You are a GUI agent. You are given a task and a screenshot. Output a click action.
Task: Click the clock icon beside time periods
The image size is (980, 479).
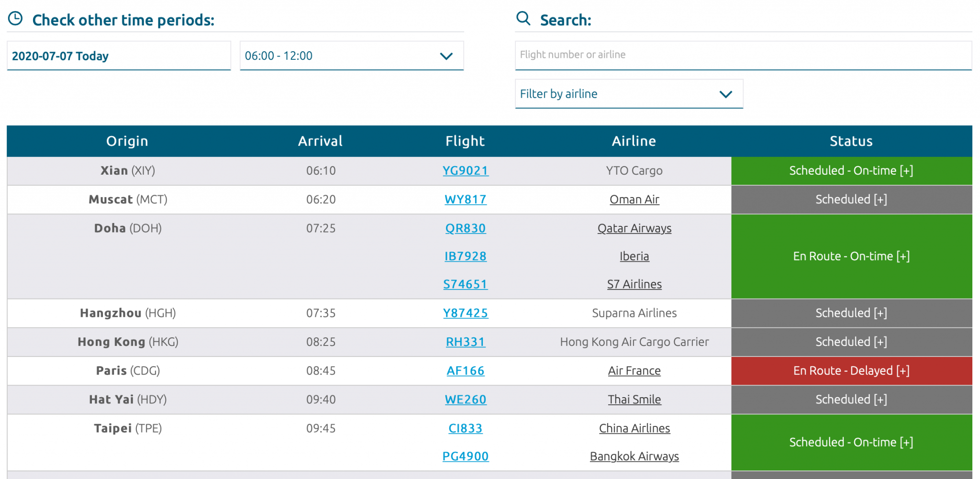15,19
